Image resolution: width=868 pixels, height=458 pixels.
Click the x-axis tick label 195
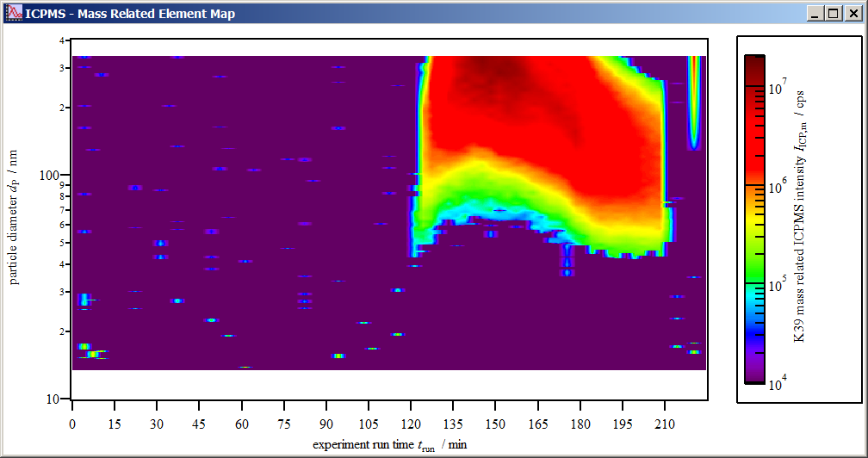click(x=623, y=424)
